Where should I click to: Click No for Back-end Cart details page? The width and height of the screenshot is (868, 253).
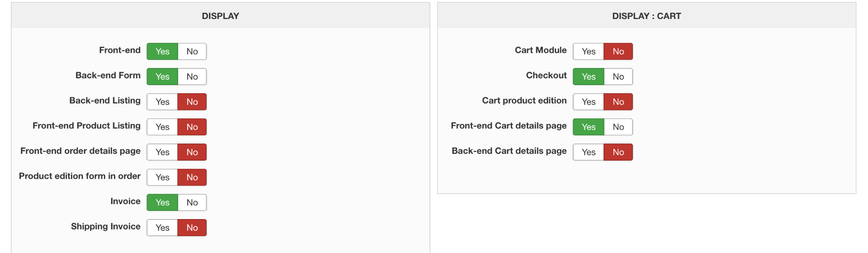tap(618, 152)
